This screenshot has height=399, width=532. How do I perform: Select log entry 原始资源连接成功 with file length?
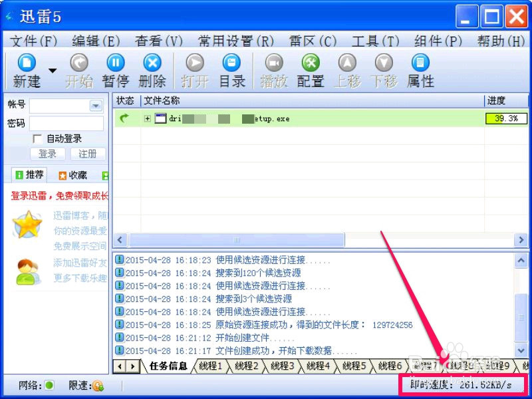[263, 325]
